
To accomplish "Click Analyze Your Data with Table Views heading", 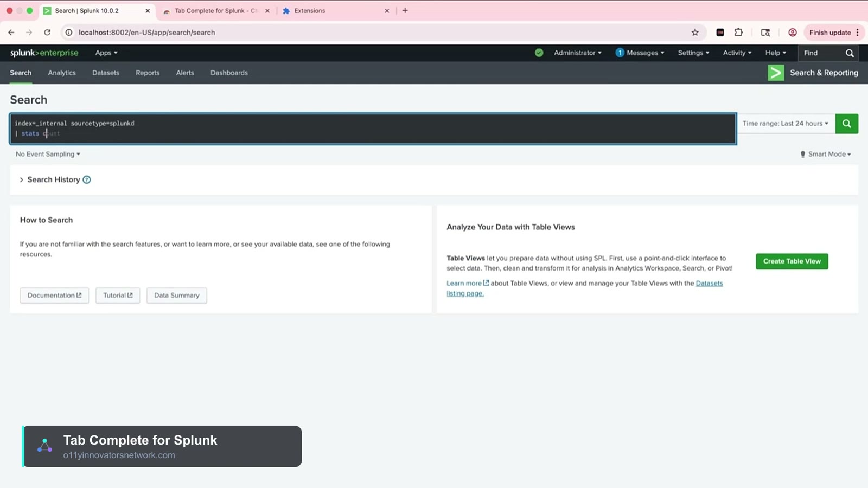I will tap(510, 227).
